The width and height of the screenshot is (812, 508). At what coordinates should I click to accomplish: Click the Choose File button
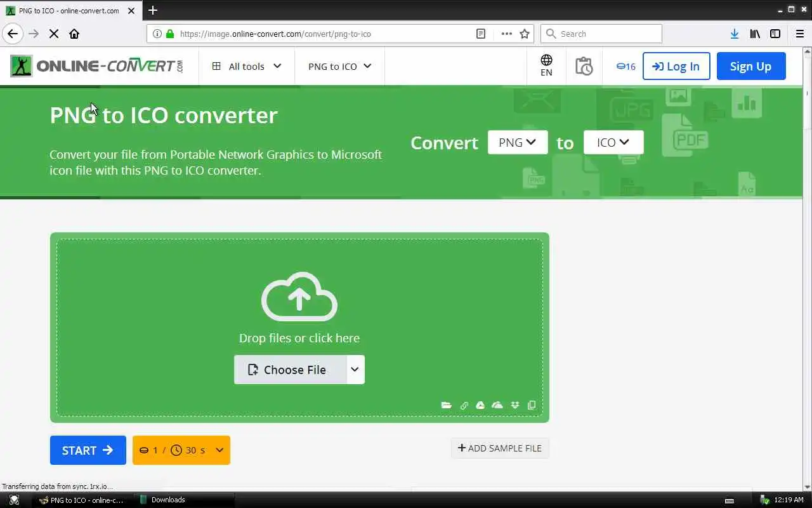click(291, 370)
